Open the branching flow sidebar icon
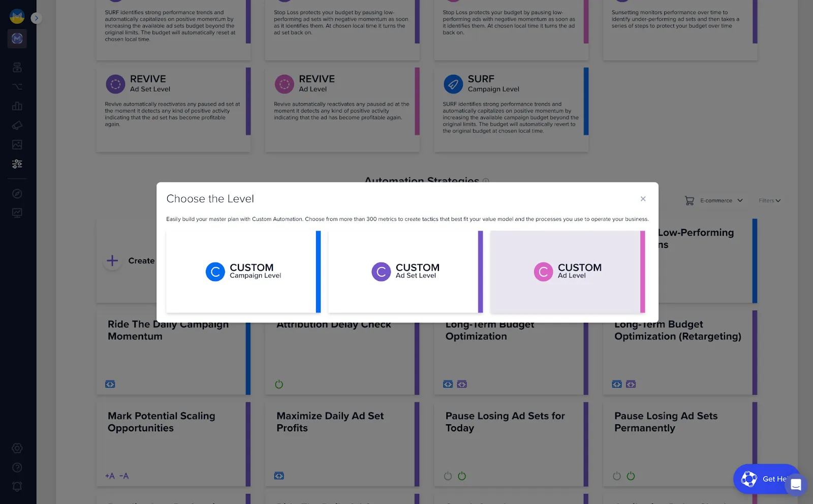Screen dimensions: 813x504 17,86
